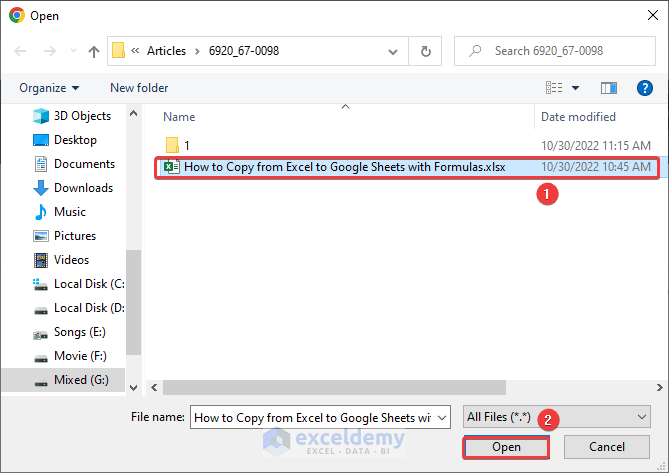Click navigation pane scroll down arrow
This screenshot has width=669, height=473.
point(134,388)
